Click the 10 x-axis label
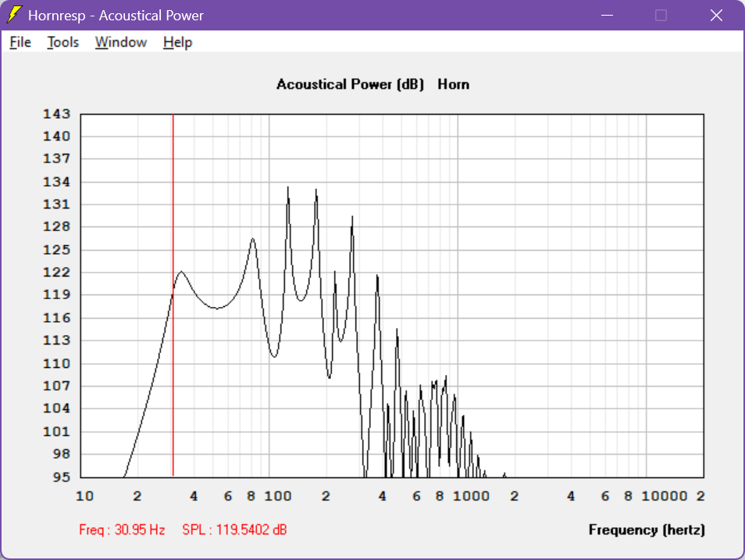Image resolution: width=745 pixels, height=560 pixels. coord(84,496)
